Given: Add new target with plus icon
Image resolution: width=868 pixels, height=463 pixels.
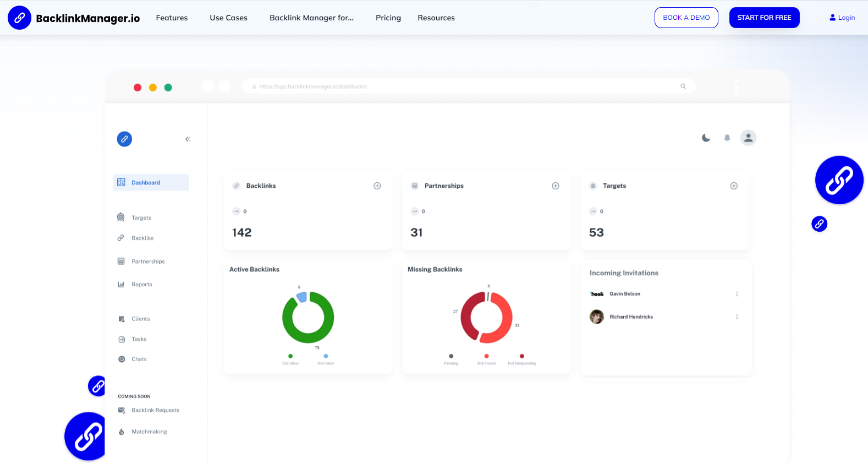Looking at the screenshot, I should coord(734,186).
